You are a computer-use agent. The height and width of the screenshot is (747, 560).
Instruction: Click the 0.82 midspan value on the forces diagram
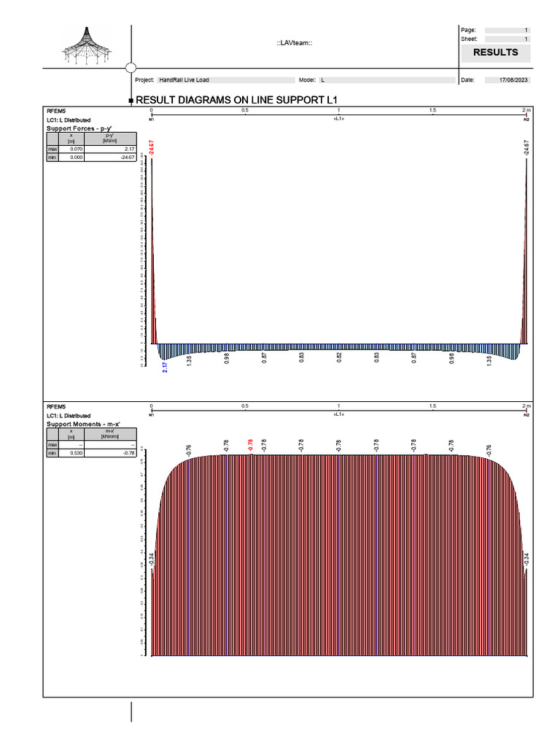point(338,357)
